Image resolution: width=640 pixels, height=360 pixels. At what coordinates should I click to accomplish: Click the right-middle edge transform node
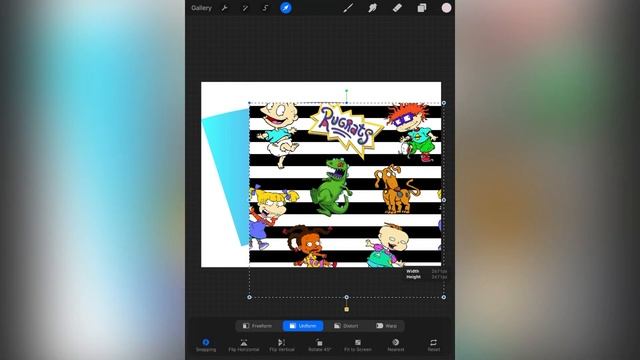point(444,200)
